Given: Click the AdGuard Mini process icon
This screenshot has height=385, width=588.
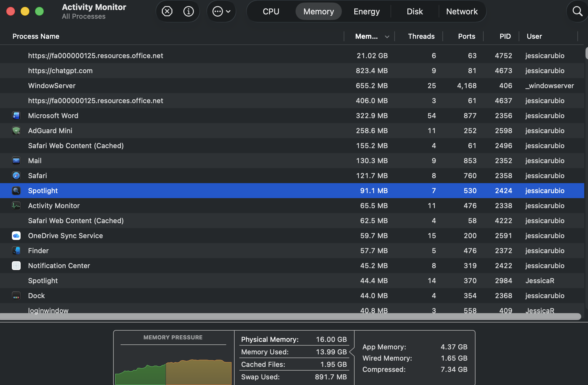Looking at the screenshot, I should 16,131.
